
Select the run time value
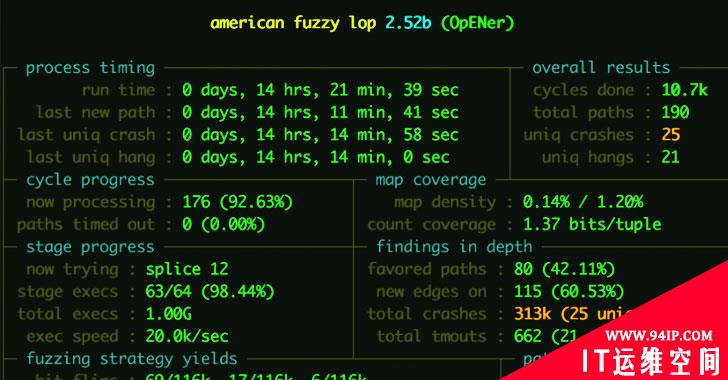(x=320, y=90)
